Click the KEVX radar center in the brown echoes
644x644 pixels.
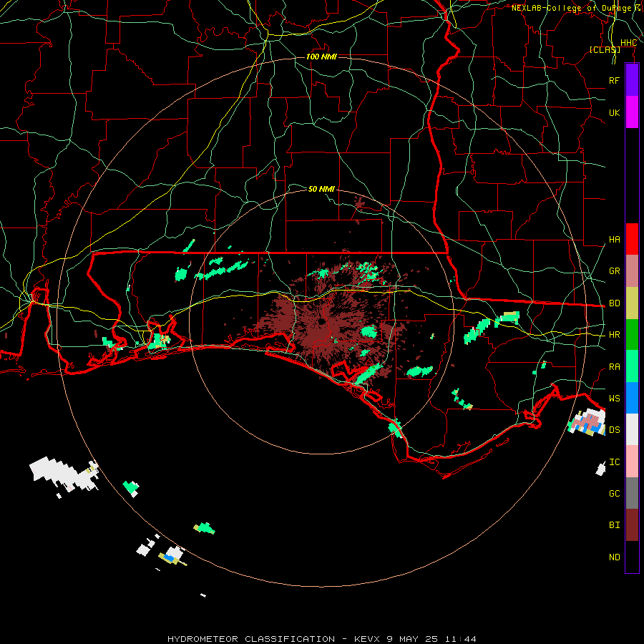[322, 323]
